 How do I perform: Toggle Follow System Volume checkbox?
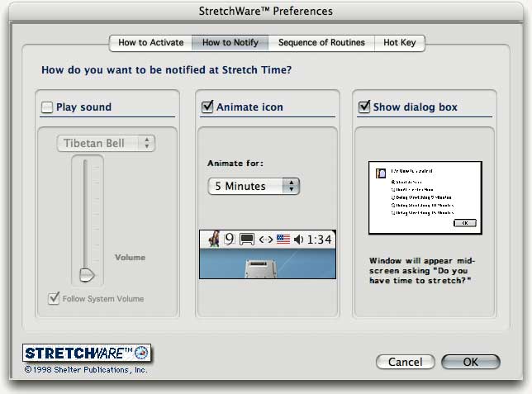tap(54, 298)
